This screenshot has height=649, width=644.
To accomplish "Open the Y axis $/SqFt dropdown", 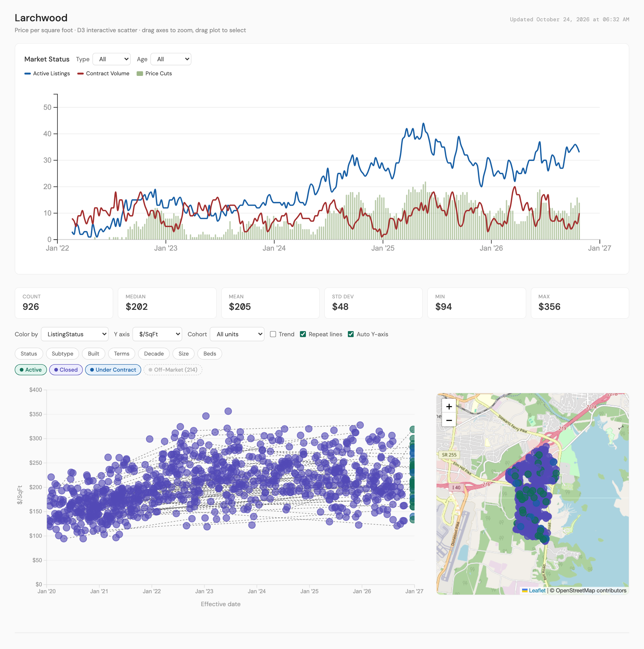I will click(x=157, y=334).
